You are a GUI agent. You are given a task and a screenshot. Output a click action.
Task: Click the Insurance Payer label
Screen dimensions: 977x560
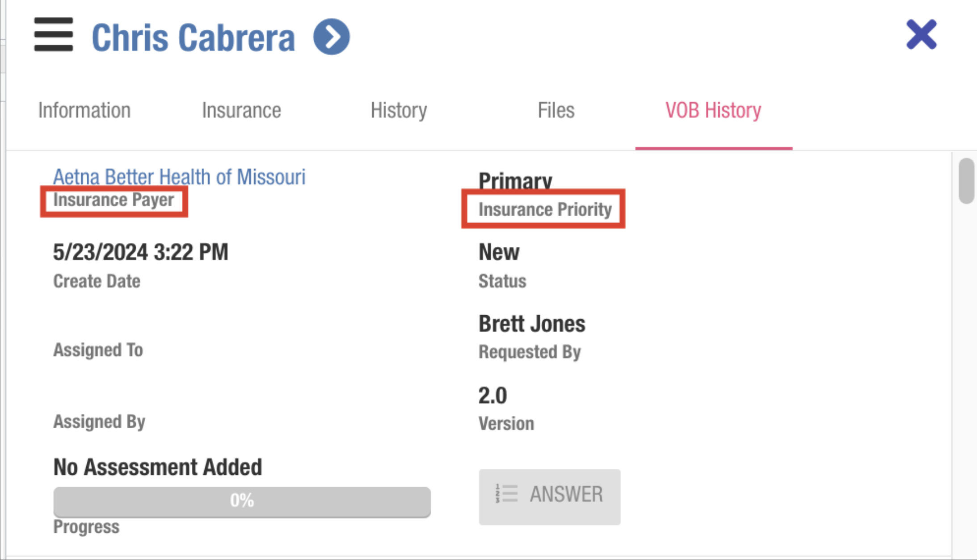tap(114, 200)
